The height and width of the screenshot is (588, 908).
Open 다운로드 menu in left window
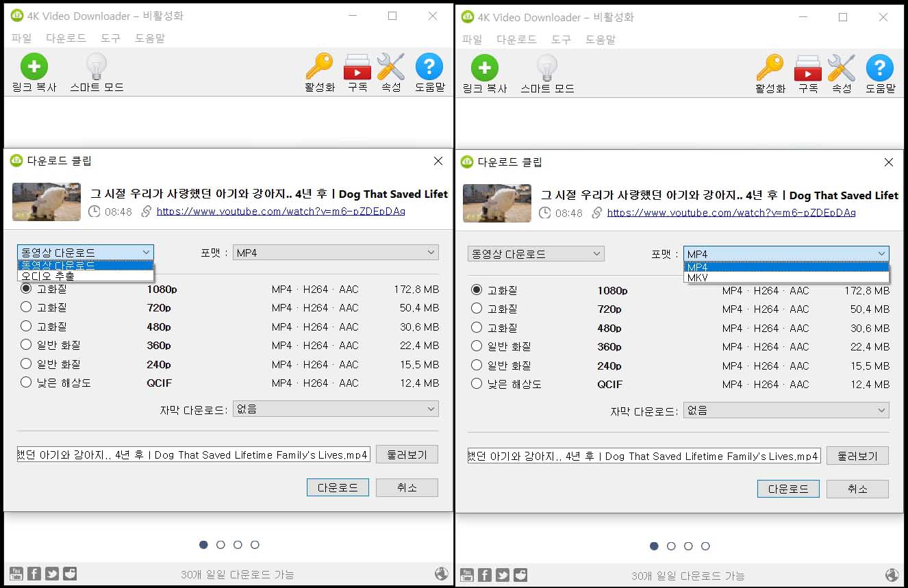tap(66, 38)
